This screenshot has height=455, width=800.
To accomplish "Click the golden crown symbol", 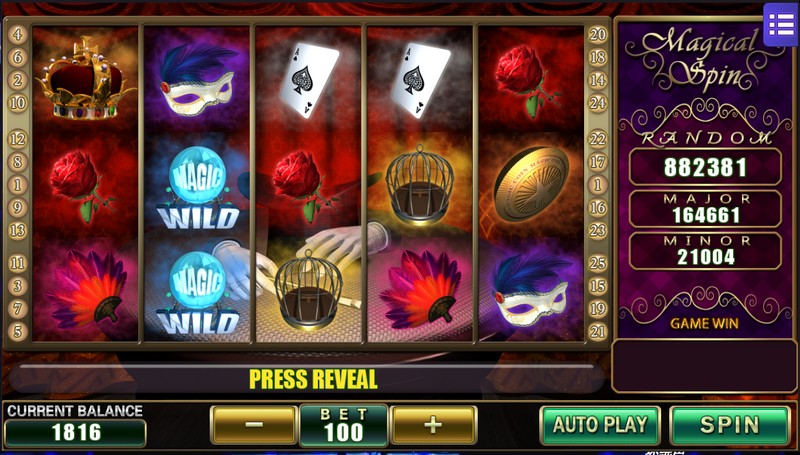I will pos(85,78).
